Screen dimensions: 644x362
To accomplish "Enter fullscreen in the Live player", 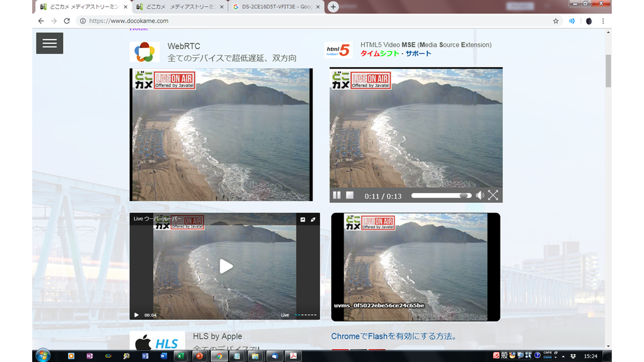I will click(x=313, y=219).
